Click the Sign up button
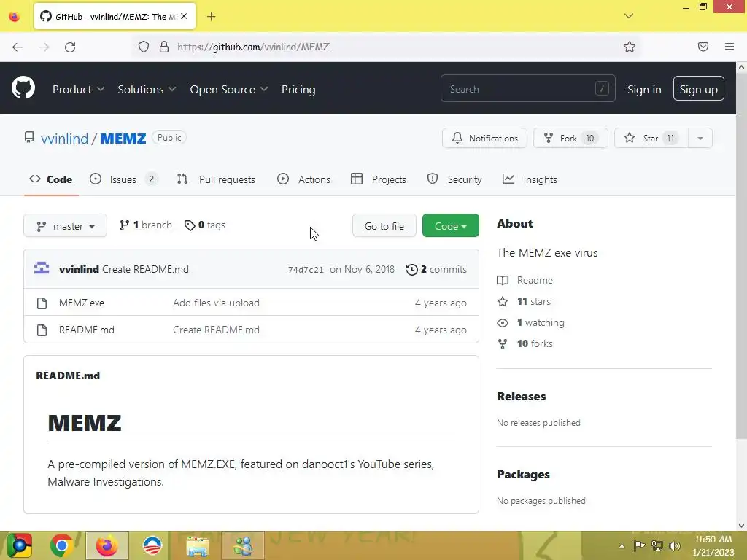 click(x=698, y=88)
